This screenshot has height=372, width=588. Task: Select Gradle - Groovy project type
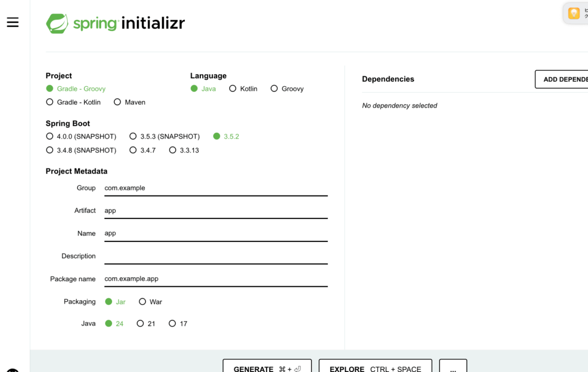[76, 89]
